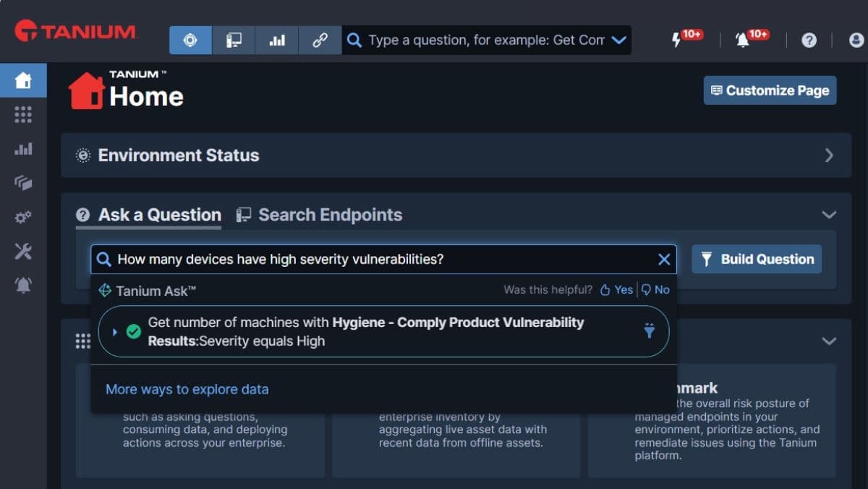Rate Tanium Ask helpful with Yes
Image resolution: width=868 pixels, height=489 pixels.
click(x=616, y=290)
